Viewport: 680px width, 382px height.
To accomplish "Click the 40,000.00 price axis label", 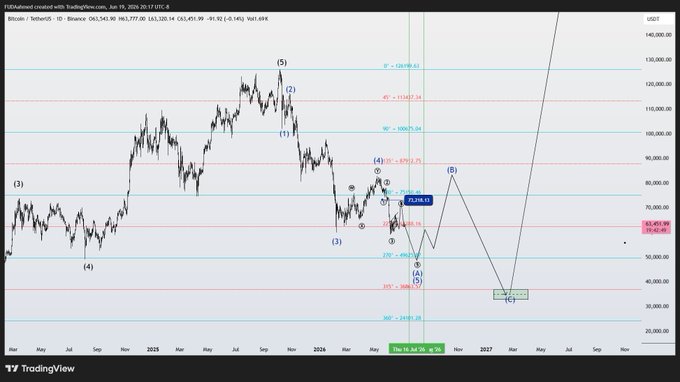I will [658, 281].
